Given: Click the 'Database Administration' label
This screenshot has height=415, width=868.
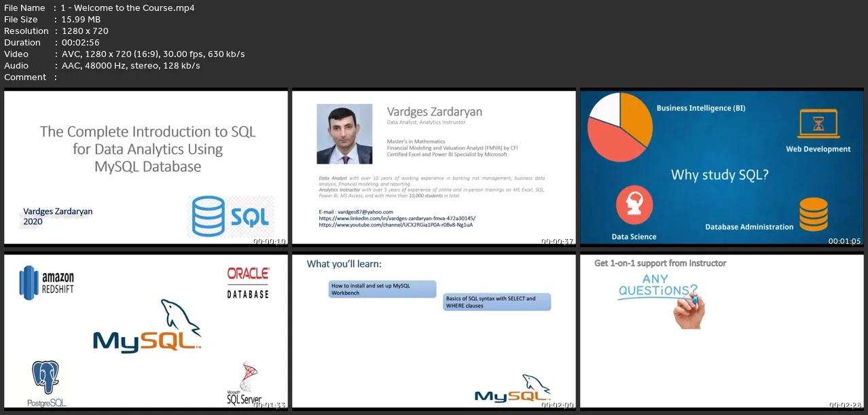Looking at the screenshot, I should (749, 228).
